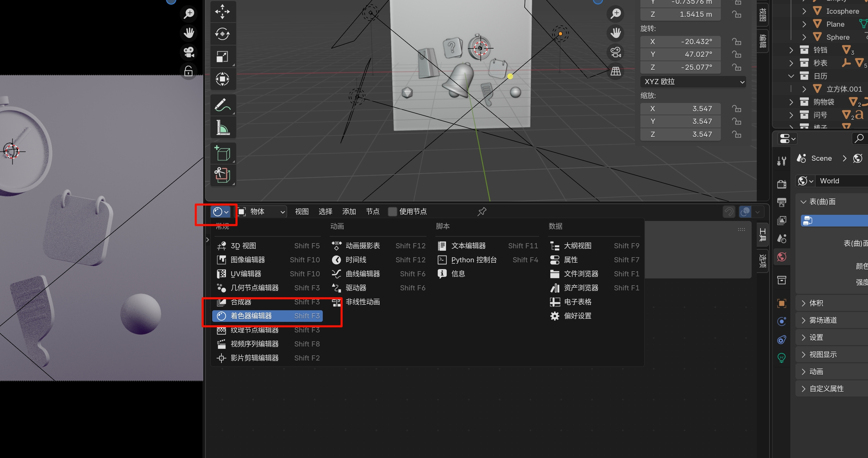Choose 时间线 from the editor type menu

356,260
